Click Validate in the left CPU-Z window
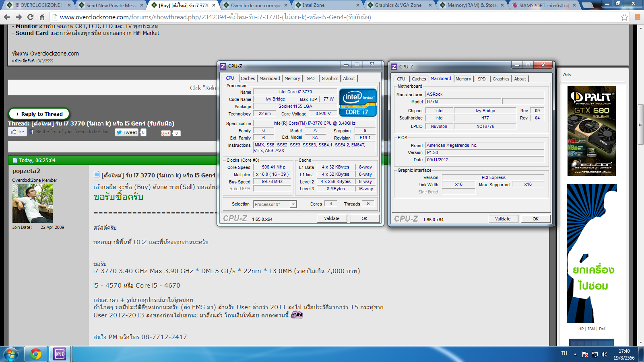 pyautogui.click(x=332, y=218)
